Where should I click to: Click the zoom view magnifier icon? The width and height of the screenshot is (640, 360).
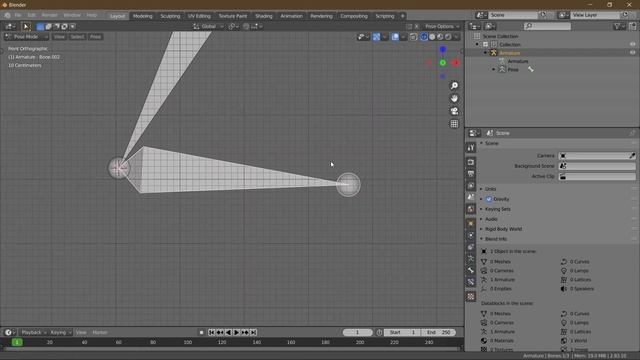(454, 86)
